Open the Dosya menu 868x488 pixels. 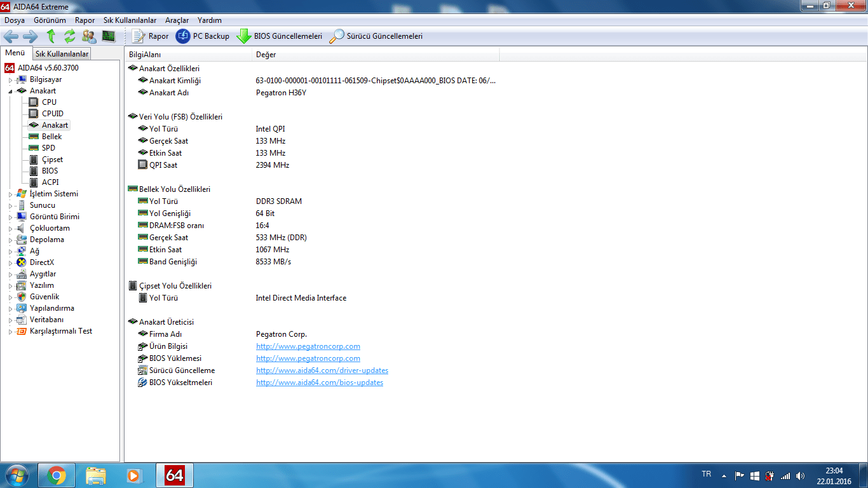coord(15,20)
